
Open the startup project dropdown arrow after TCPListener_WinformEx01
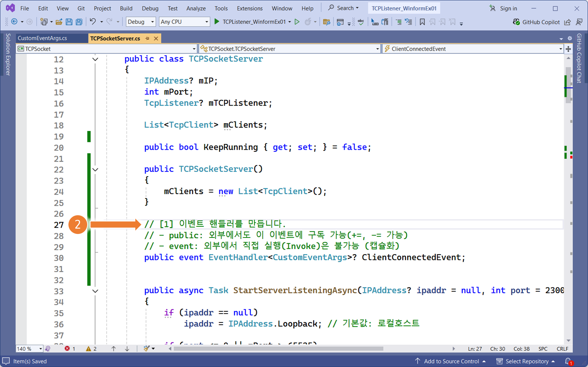click(289, 22)
